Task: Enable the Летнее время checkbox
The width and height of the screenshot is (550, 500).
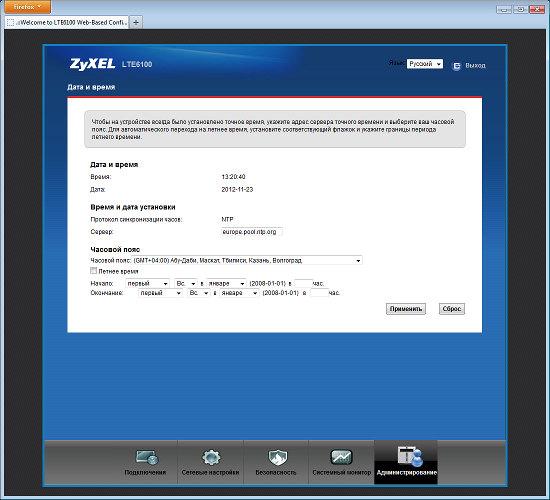Action: (93, 271)
